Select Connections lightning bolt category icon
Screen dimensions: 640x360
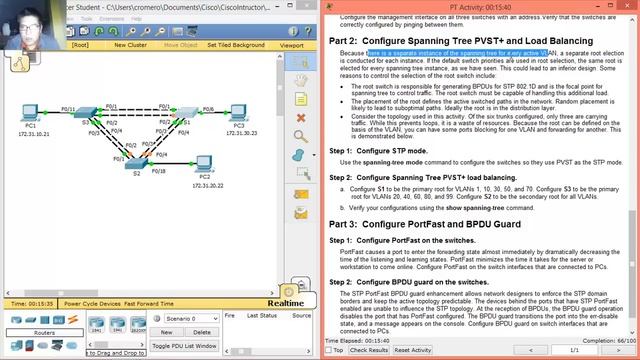73,319
